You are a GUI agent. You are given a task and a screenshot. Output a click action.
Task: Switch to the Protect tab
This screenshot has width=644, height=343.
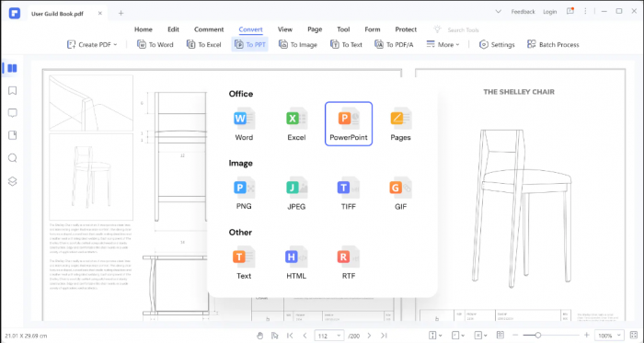406,29
